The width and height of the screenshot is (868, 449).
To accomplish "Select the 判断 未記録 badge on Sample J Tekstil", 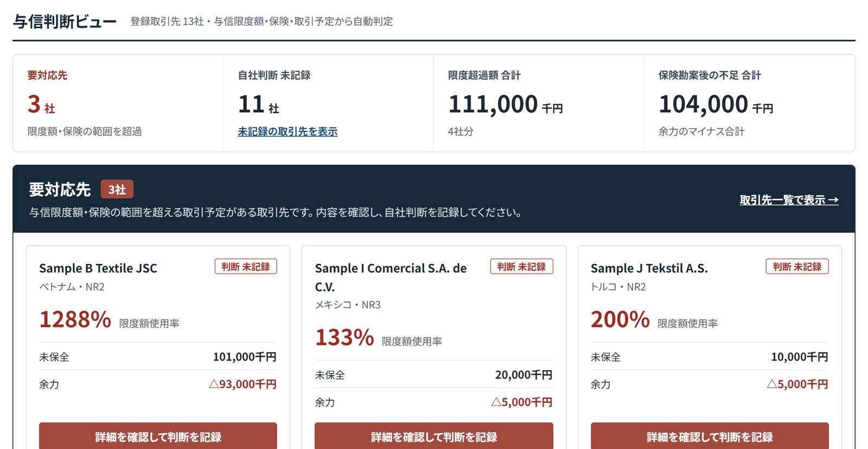I will click(797, 267).
